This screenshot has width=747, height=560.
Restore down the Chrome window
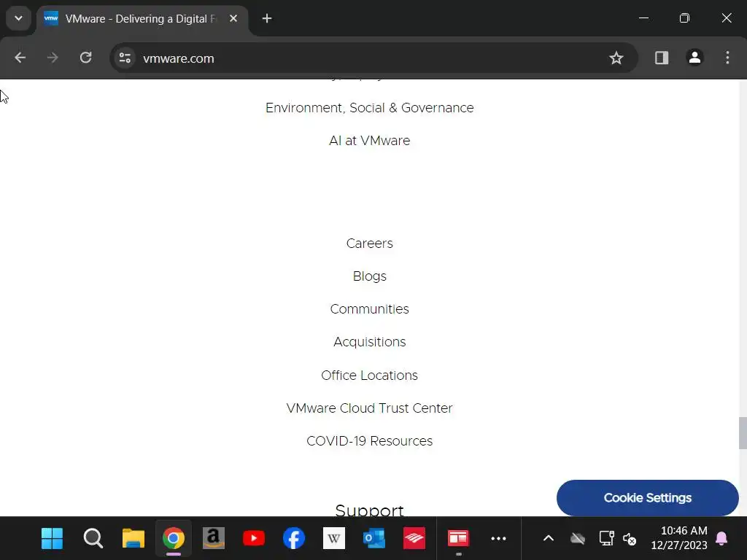[684, 18]
